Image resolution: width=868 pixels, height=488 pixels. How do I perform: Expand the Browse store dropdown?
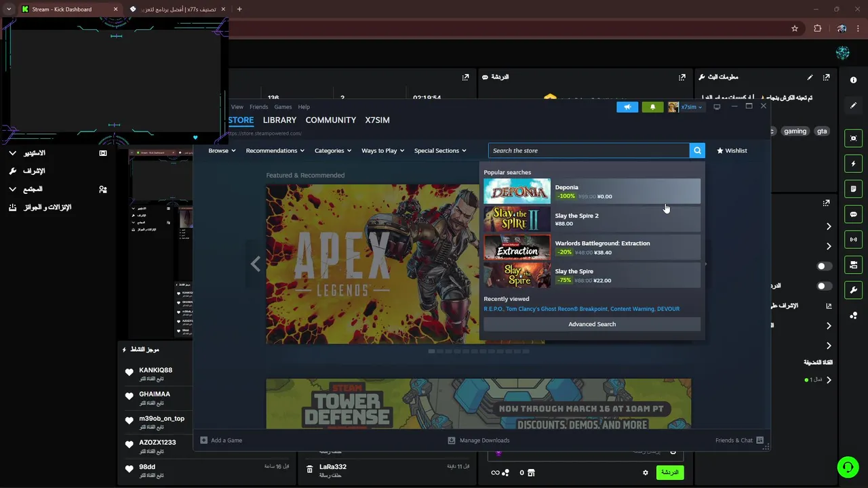click(x=222, y=150)
